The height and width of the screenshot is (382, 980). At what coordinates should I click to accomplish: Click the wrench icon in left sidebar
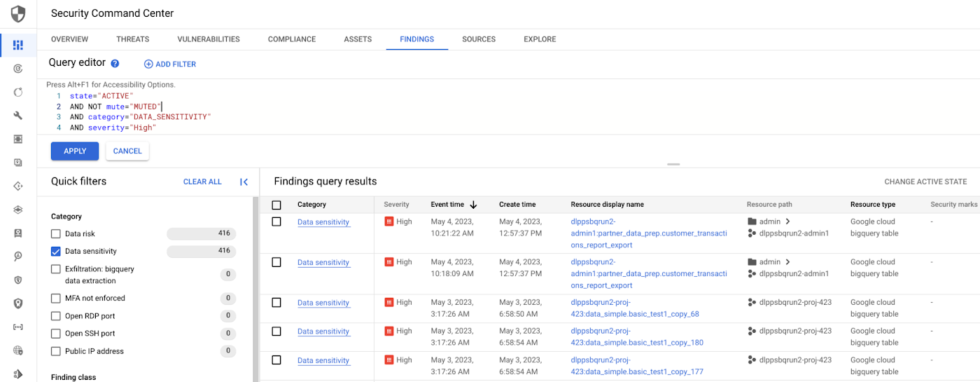click(18, 116)
